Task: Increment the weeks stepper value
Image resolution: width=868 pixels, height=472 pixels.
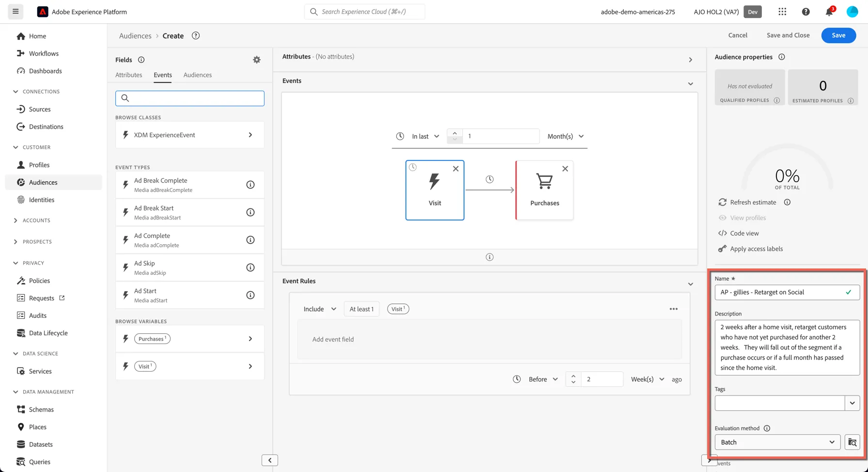Action: (x=573, y=376)
